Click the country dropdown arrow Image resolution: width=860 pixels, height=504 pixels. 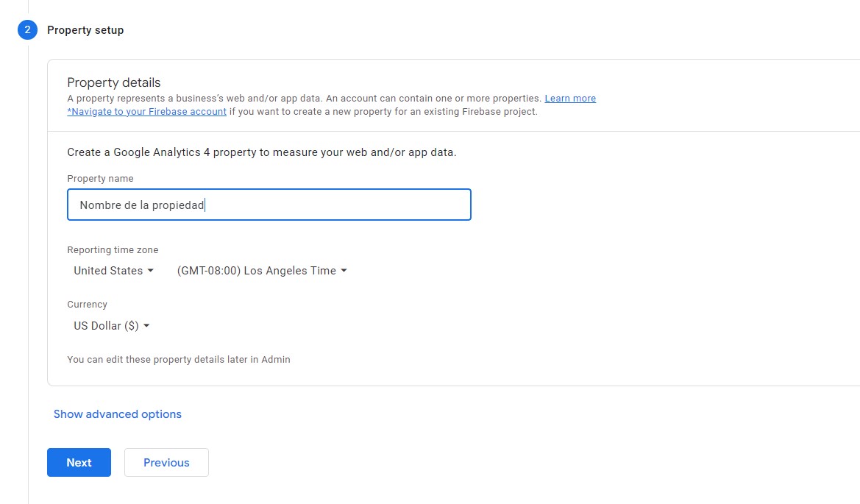(x=151, y=271)
